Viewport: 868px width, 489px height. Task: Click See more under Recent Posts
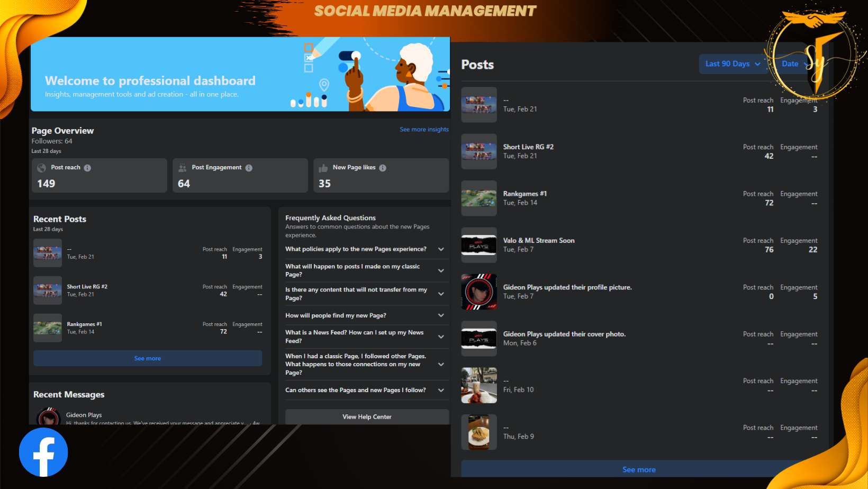coord(148,358)
